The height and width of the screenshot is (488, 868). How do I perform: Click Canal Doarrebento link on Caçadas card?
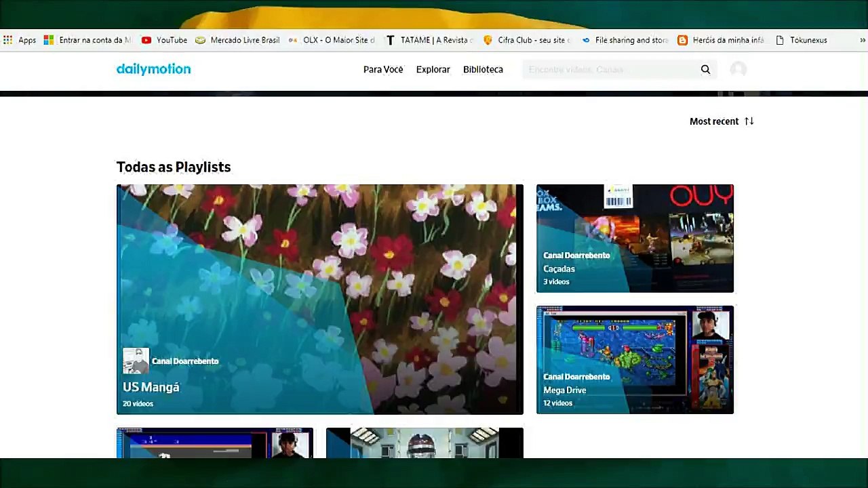[x=576, y=256]
